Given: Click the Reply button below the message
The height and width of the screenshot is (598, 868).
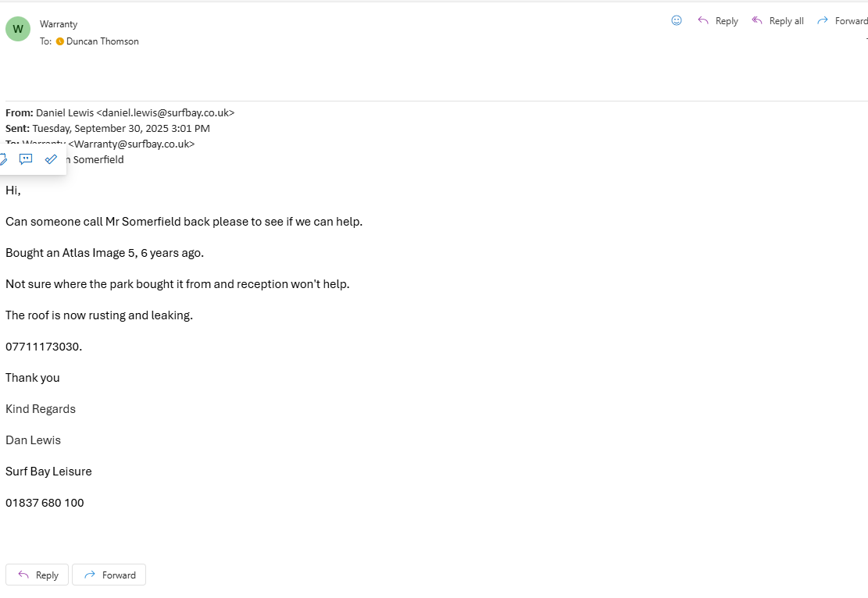Looking at the screenshot, I should pos(37,575).
